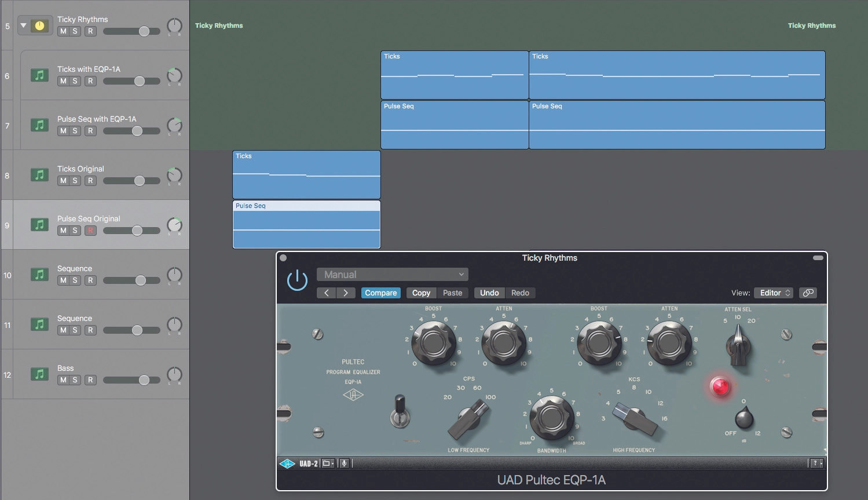Click the Pultec high boost knob
Viewport: 868px width, 500px height.
coord(599,343)
